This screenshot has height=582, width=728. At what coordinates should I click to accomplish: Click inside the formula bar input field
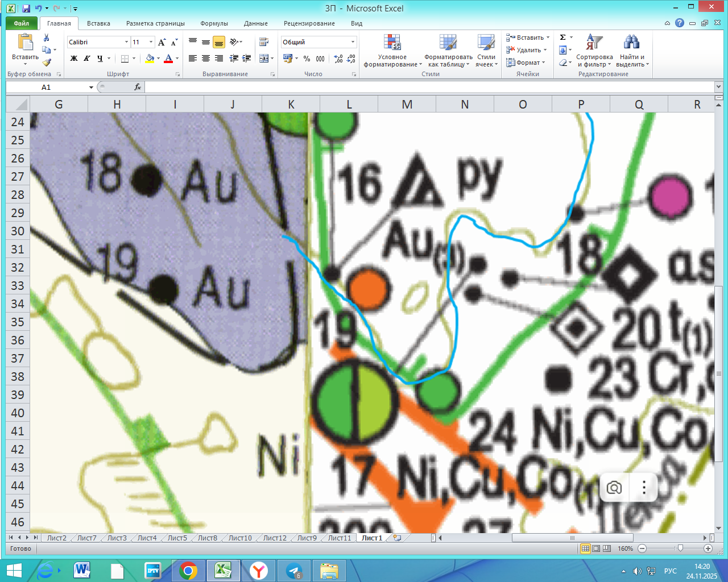tap(427, 87)
